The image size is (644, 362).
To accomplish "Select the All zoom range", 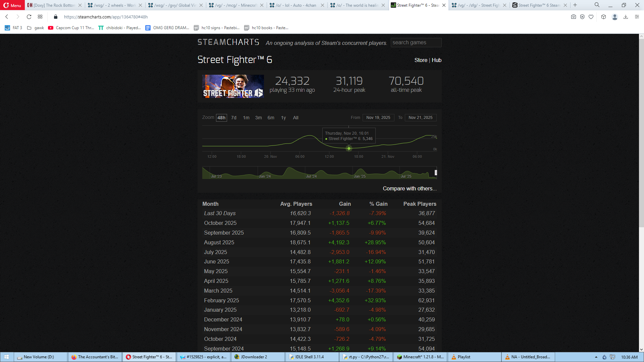I will pos(296,118).
